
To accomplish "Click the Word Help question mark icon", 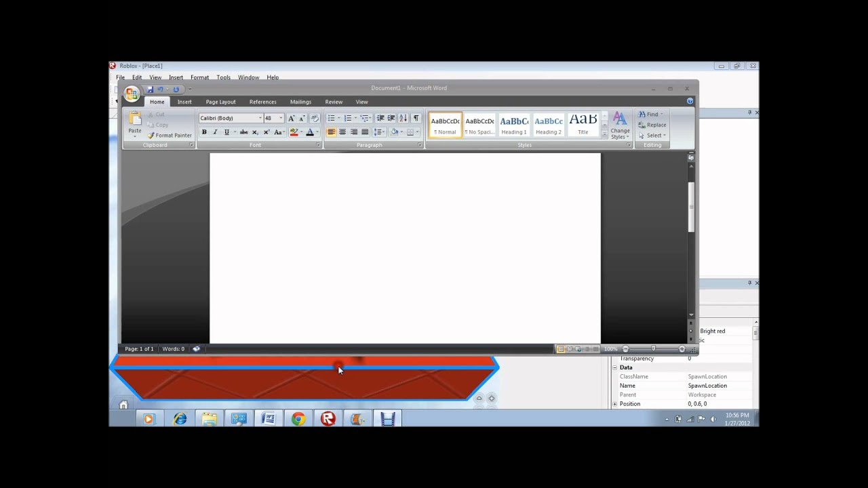I will [x=690, y=101].
